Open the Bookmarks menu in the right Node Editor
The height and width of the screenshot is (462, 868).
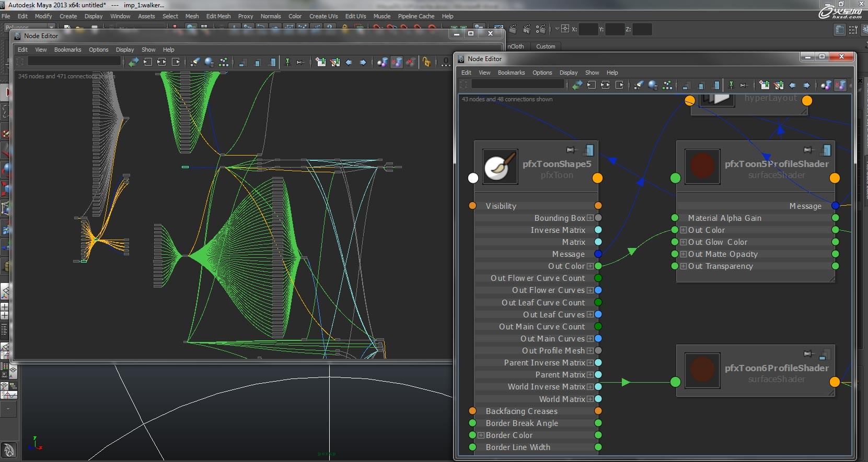coord(511,73)
